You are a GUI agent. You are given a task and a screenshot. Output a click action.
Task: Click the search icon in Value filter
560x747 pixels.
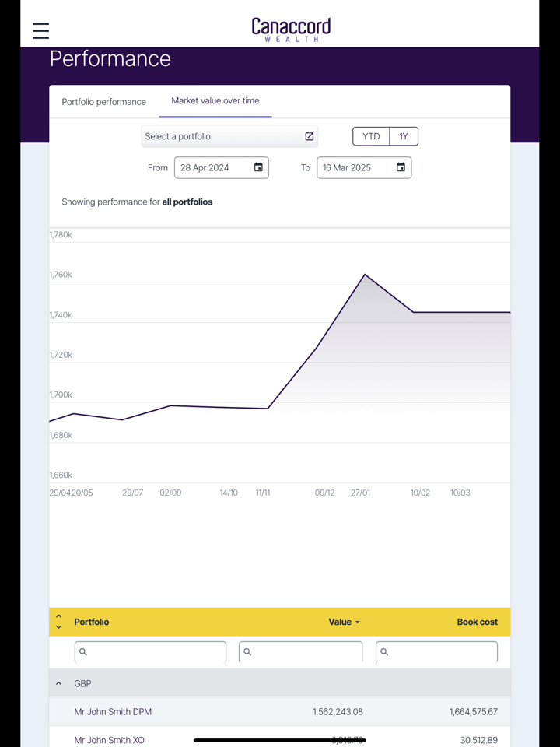[x=247, y=652]
